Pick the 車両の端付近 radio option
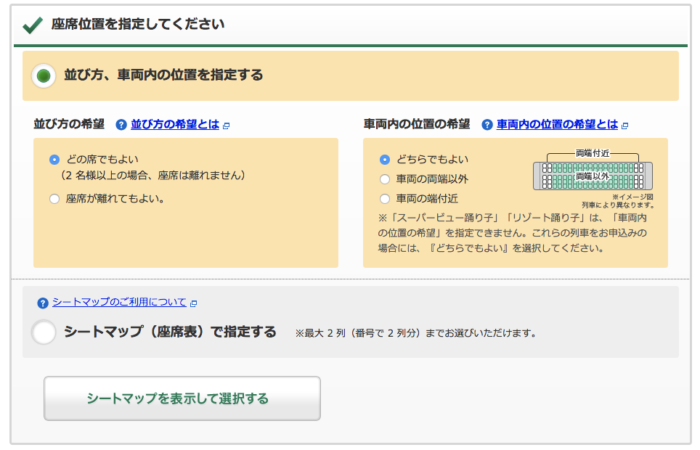This screenshot has height=450, width=700. 385,198
